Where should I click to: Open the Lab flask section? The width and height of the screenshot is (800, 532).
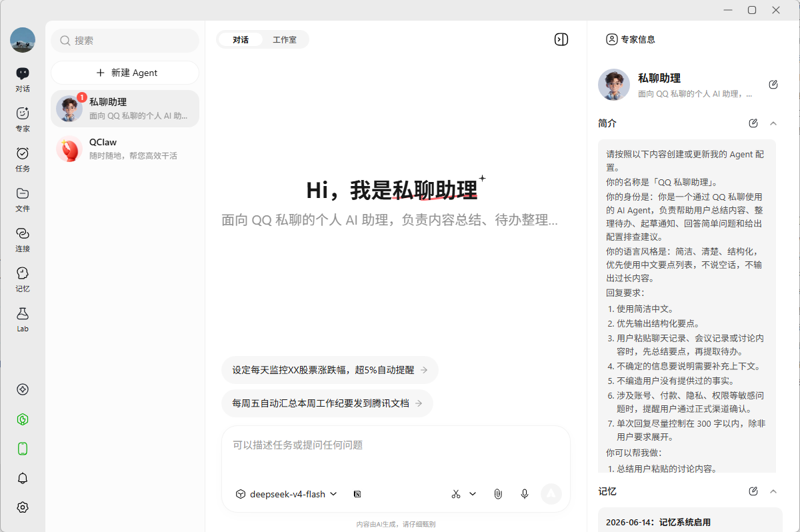23,319
